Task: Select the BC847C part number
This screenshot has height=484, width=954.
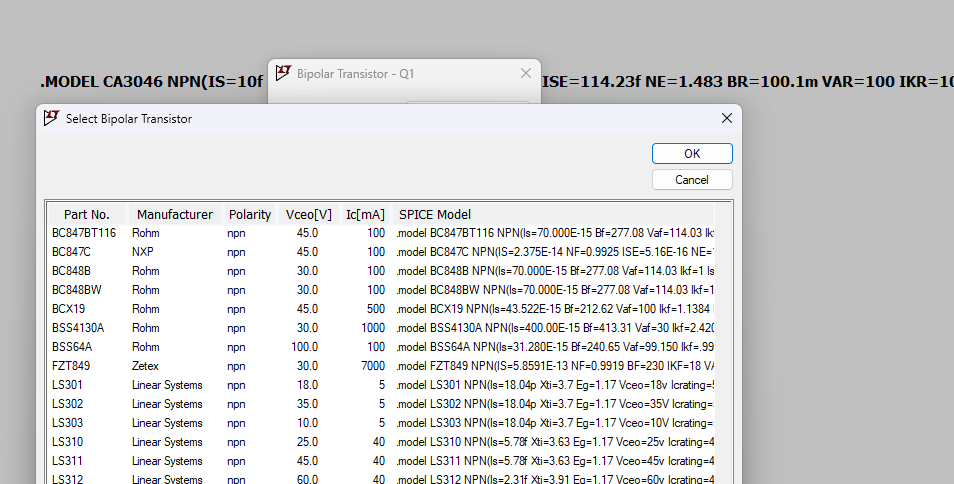Action: 71,252
